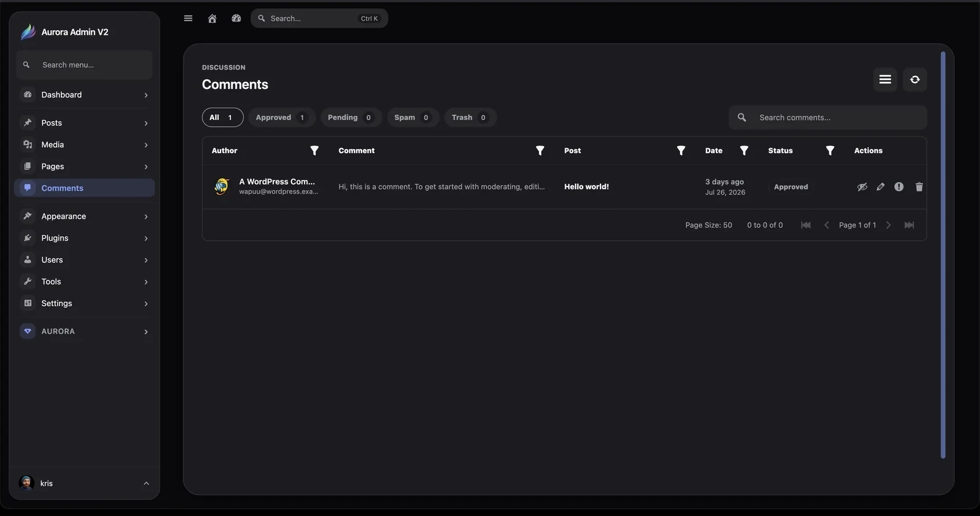Open Comments in the sidebar
This screenshot has width=980, height=516.
pyautogui.click(x=84, y=188)
